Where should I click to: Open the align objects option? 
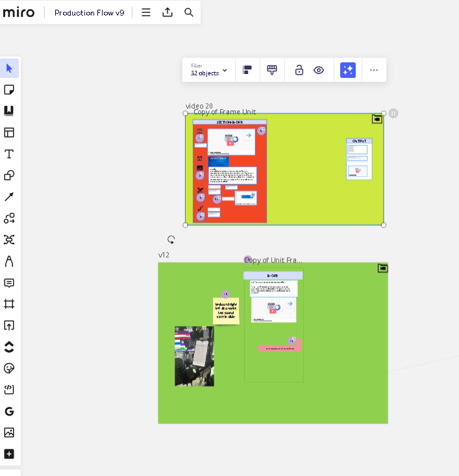click(247, 70)
